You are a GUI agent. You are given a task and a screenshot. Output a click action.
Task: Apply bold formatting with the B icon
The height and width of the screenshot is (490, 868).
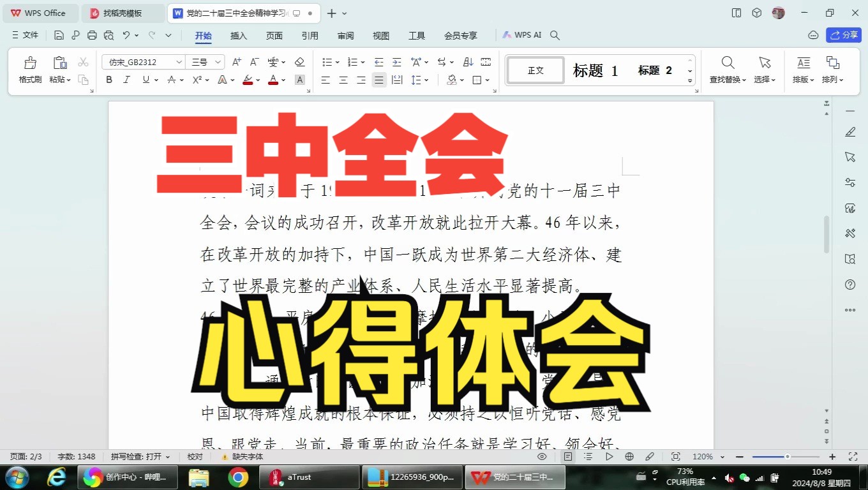[108, 79]
